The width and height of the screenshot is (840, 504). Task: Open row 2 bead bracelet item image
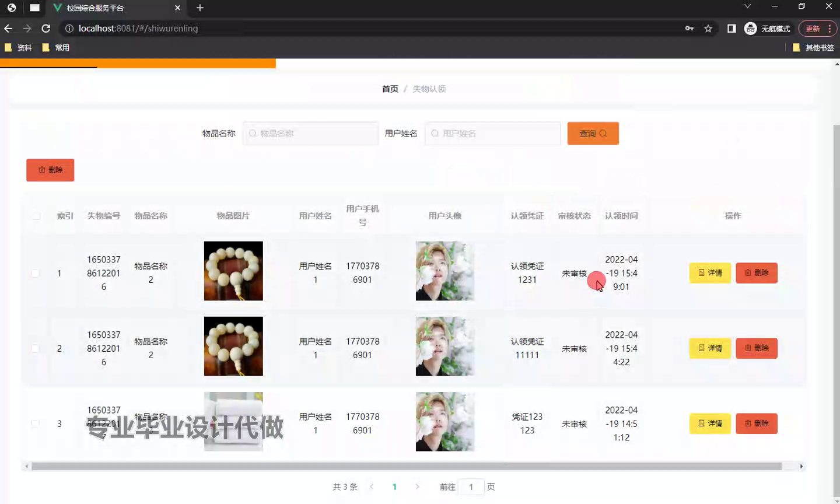233,346
